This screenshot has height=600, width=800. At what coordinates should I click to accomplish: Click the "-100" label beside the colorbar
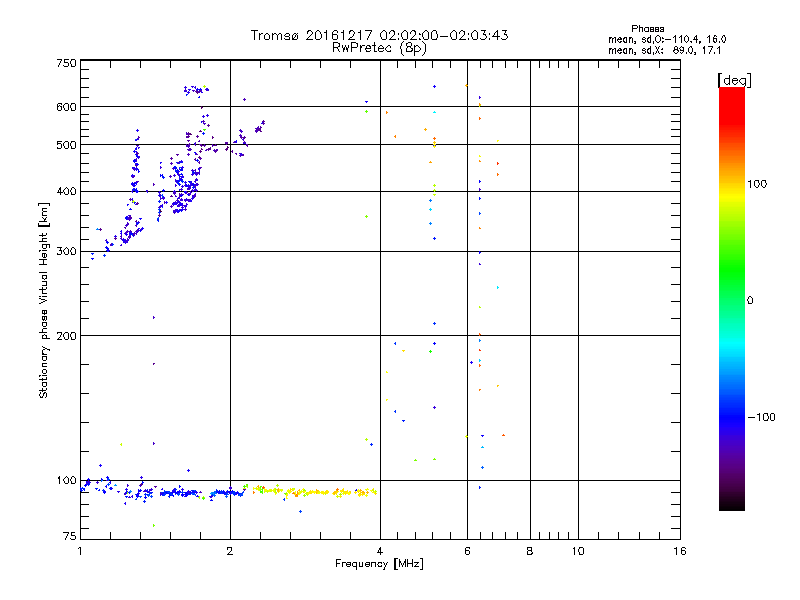pyautogui.click(x=762, y=417)
